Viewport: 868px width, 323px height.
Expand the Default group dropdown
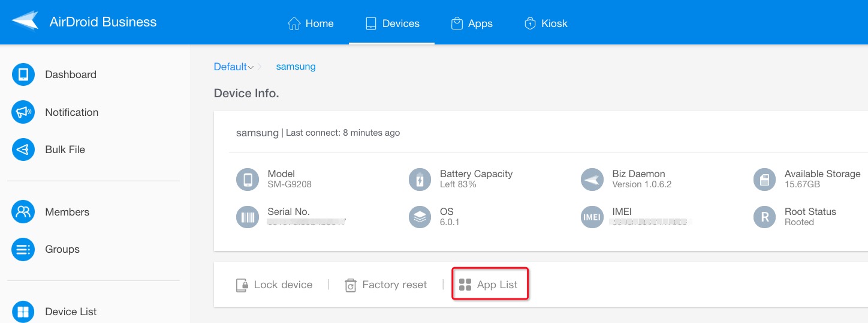pyautogui.click(x=234, y=67)
